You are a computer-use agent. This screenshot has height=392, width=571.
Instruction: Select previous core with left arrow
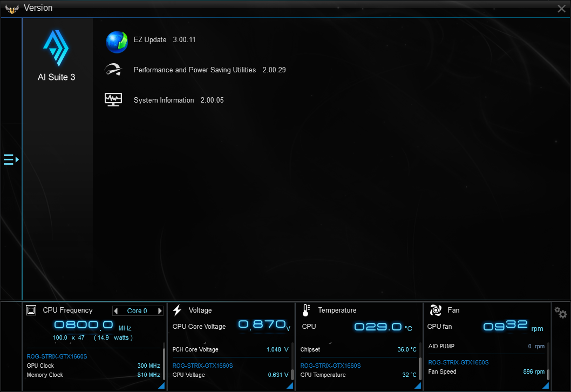coord(116,311)
